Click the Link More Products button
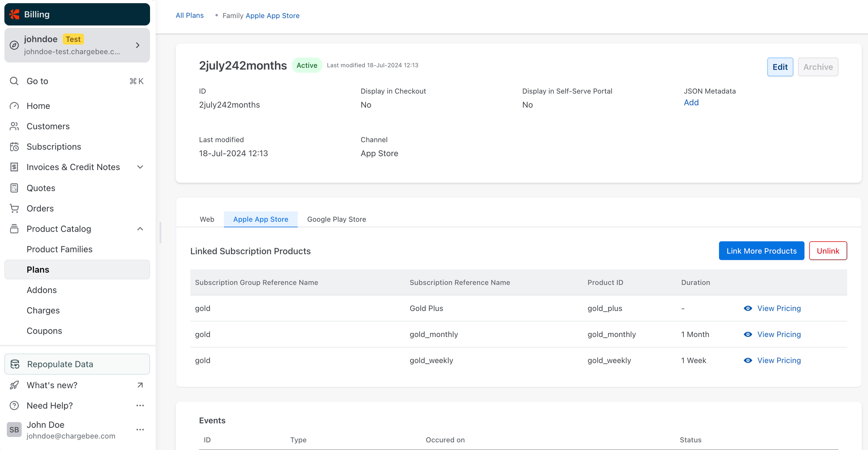The height and width of the screenshot is (450, 868). point(761,251)
